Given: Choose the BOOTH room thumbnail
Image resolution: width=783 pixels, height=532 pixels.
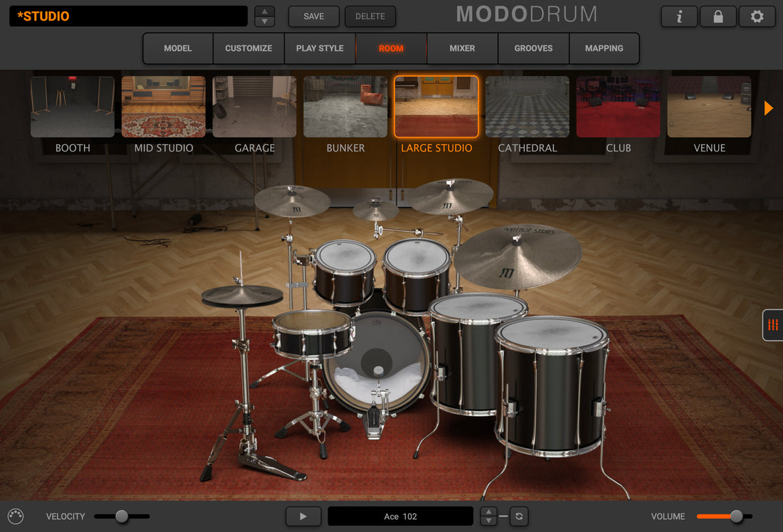Looking at the screenshot, I should pyautogui.click(x=73, y=107).
